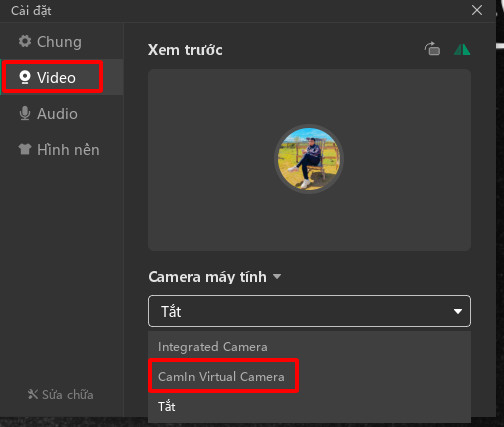Select Tắt option in camera list
This screenshot has height=427, width=504.
click(309, 406)
